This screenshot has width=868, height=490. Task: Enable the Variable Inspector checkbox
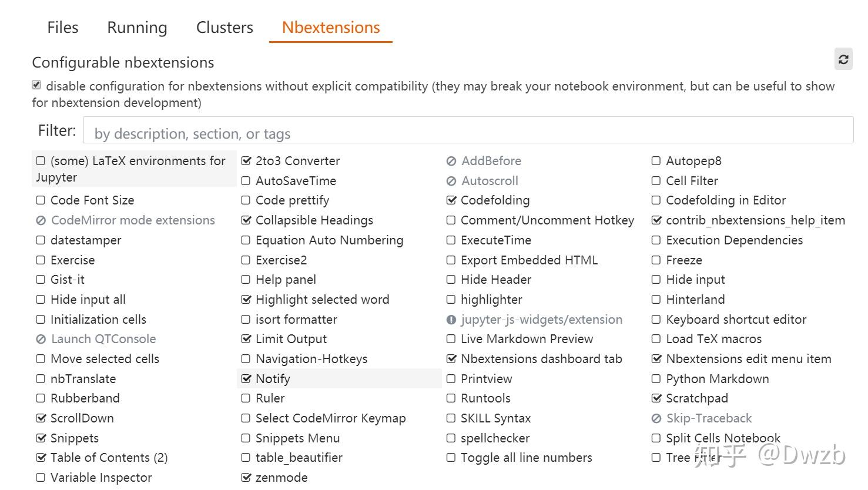(x=41, y=478)
